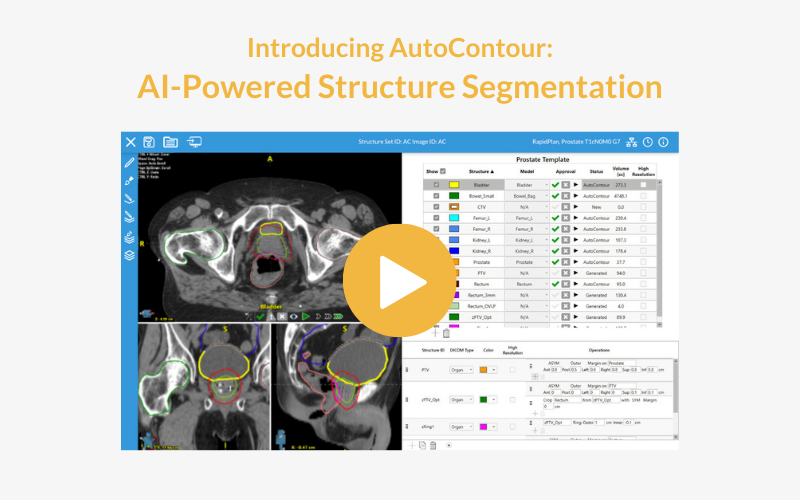Viewport: 800px width, 500px height.
Task: Click the Status column header
Action: point(596,171)
